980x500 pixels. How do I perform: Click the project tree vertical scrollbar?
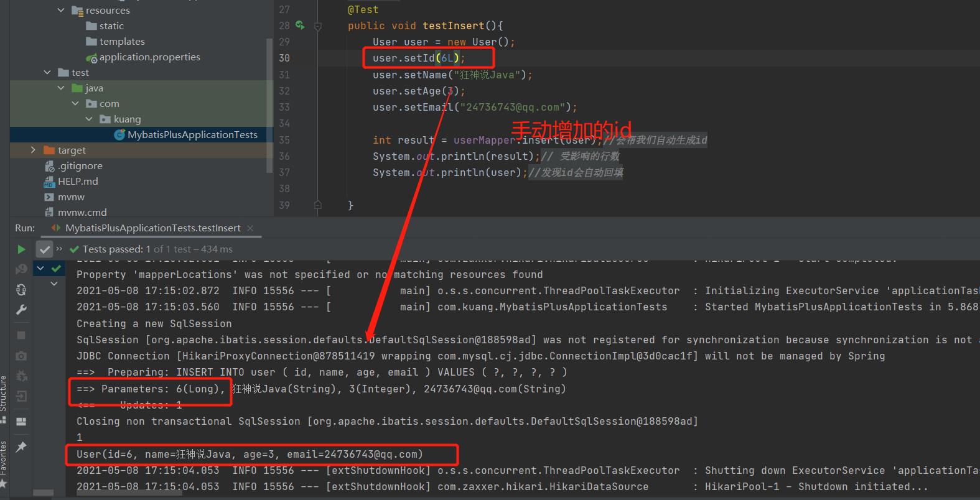click(x=269, y=106)
